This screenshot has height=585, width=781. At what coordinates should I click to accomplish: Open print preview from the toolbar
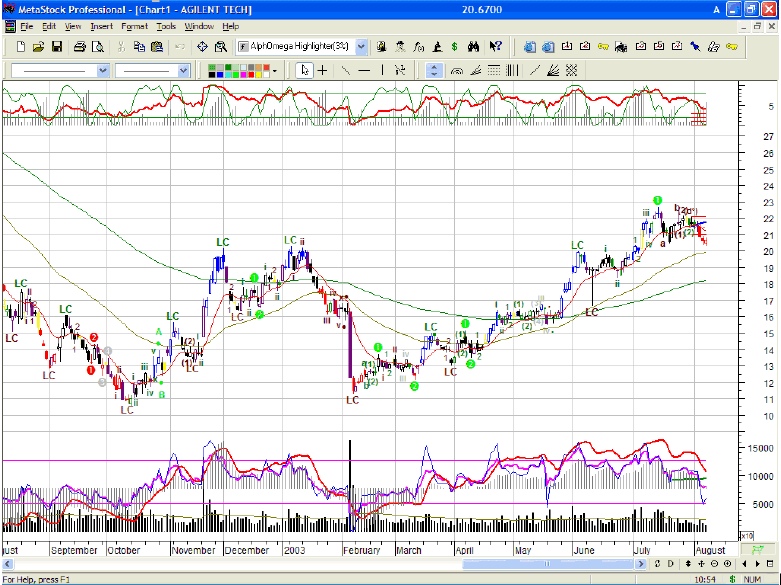point(98,47)
